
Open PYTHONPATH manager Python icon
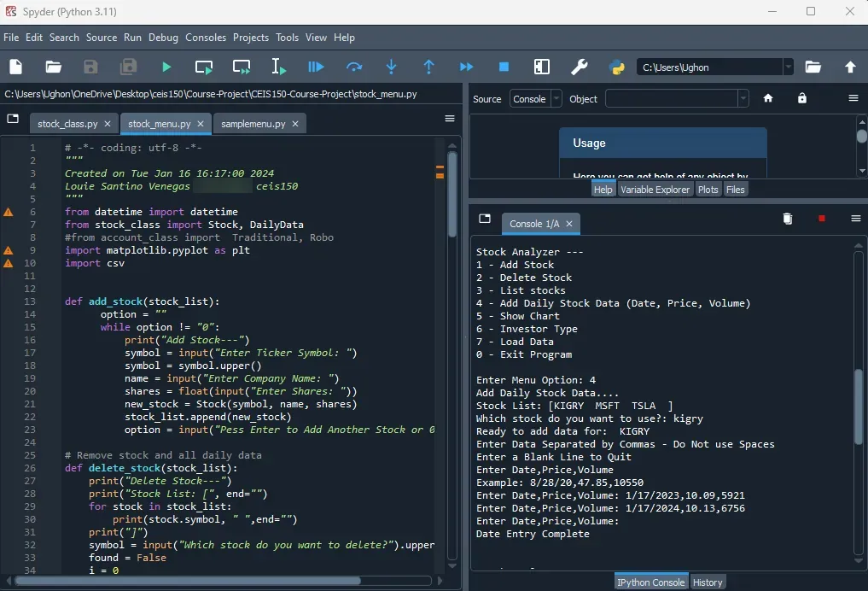(x=617, y=67)
